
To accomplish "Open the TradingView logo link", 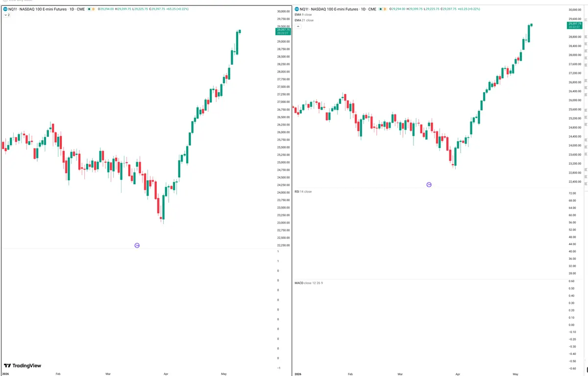I will click(23, 365).
